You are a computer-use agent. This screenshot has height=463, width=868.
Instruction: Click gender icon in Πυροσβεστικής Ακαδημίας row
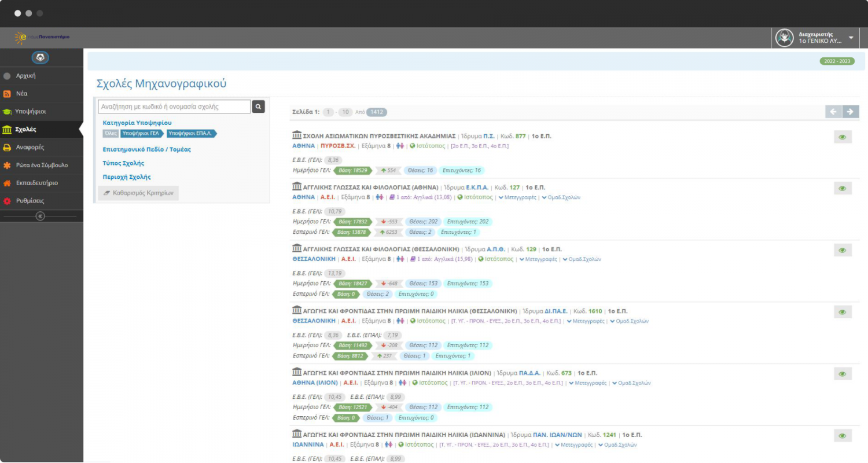coord(400,146)
